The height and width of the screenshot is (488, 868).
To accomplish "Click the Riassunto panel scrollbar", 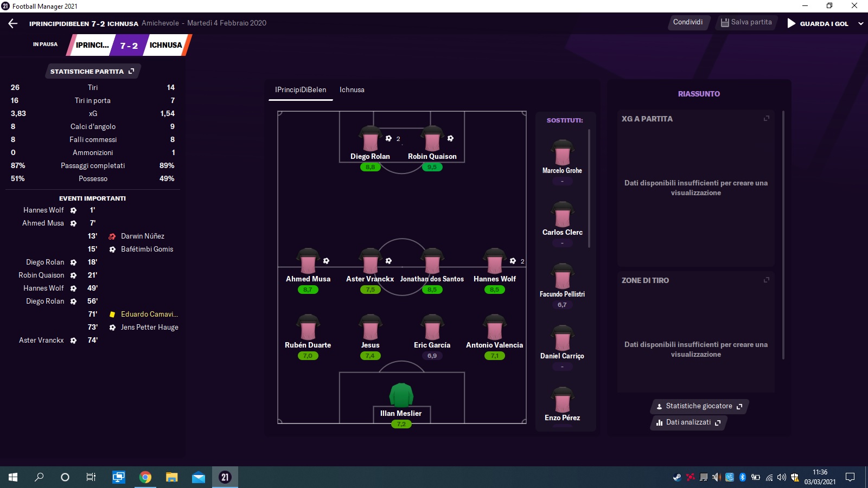I will pos(783,235).
